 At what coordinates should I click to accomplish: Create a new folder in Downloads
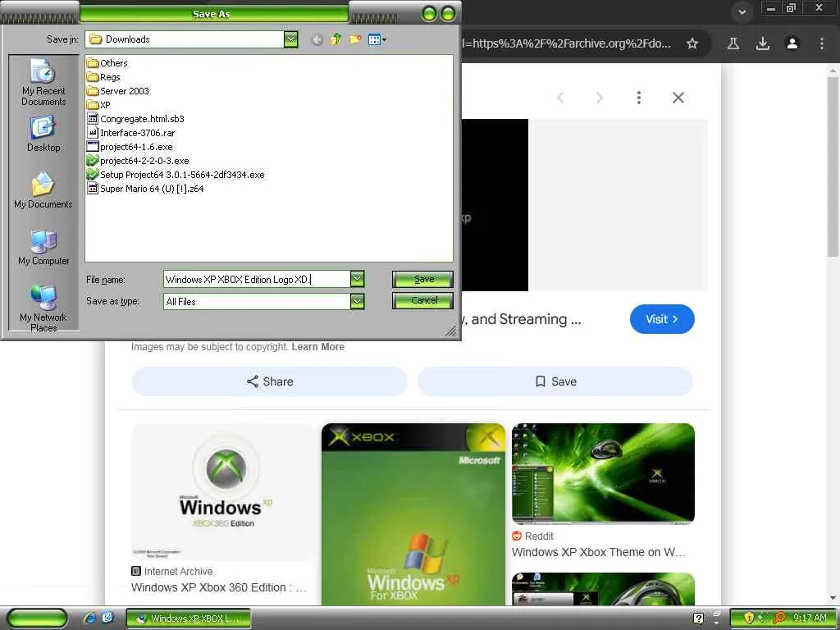click(354, 39)
